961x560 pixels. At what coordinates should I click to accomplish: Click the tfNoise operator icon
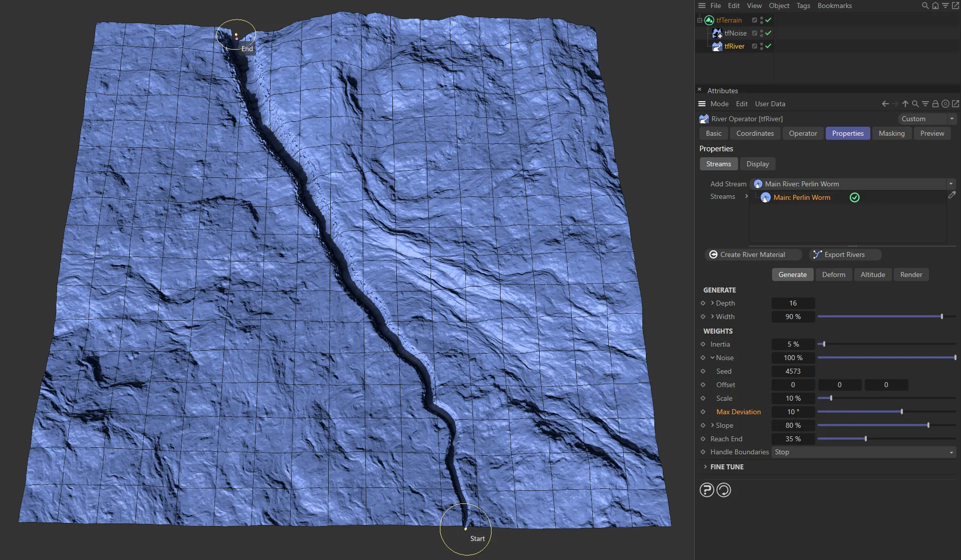click(x=717, y=33)
